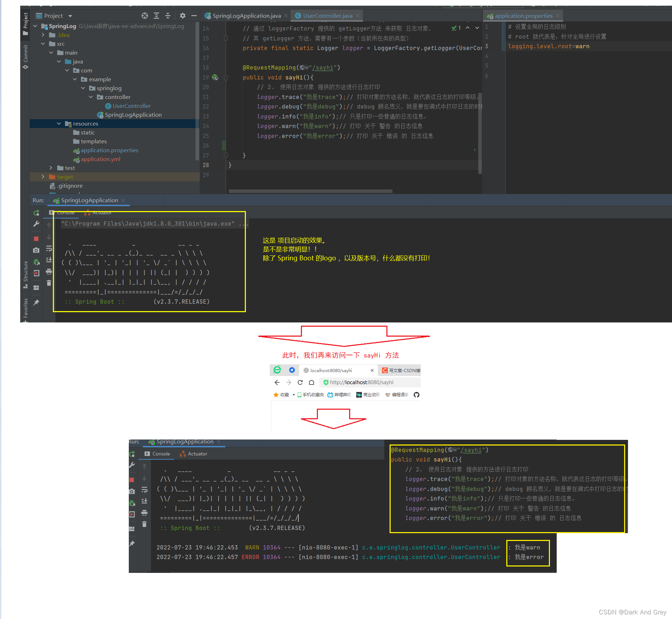
Task: Collapse the controller package
Action: (91, 97)
